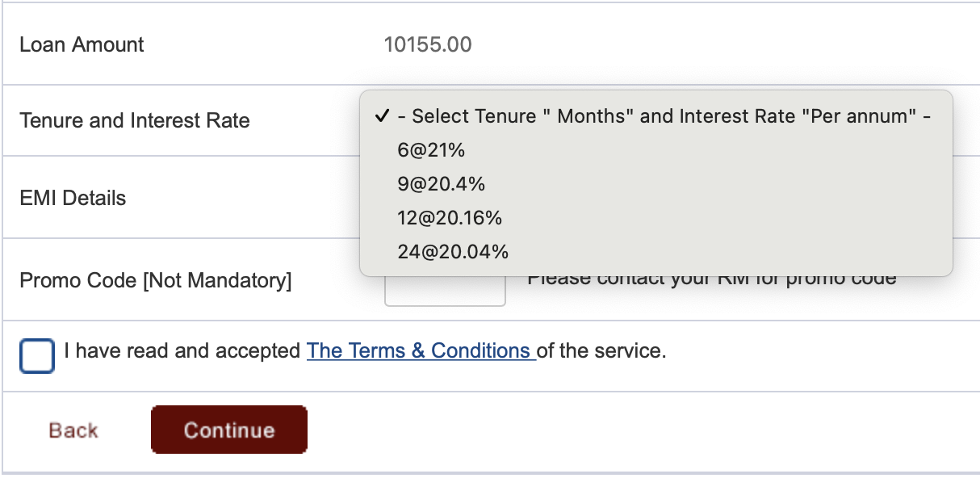The height and width of the screenshot is (478, 980).
Task: Click the EMI Details row label
Action: [71, 198]
